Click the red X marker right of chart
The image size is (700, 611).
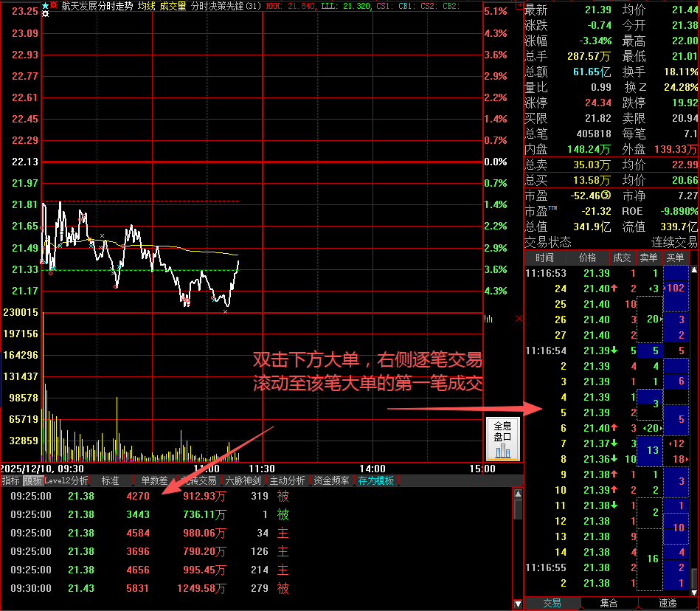518,319
